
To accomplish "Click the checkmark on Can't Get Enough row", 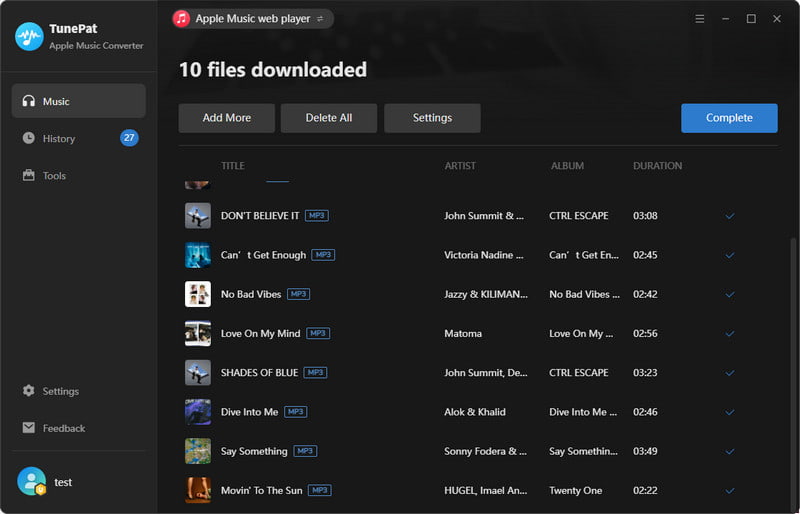I will click(x=730, y=255).
